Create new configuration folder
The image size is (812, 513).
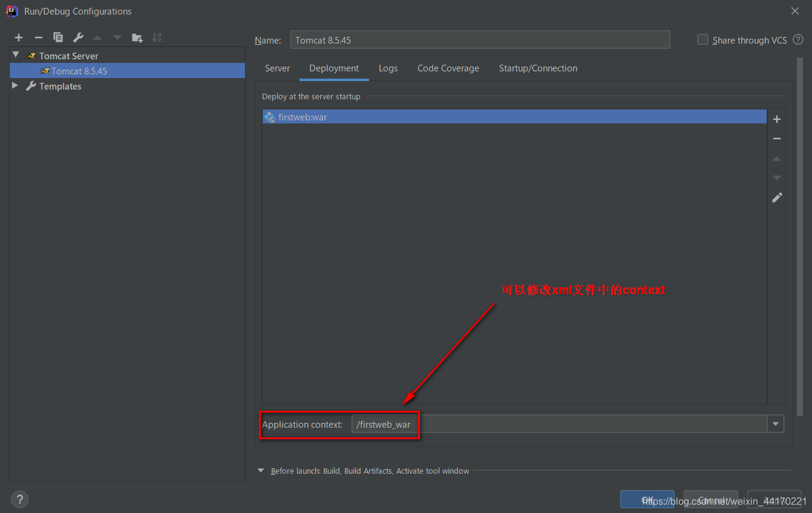[x=137, y=38]
